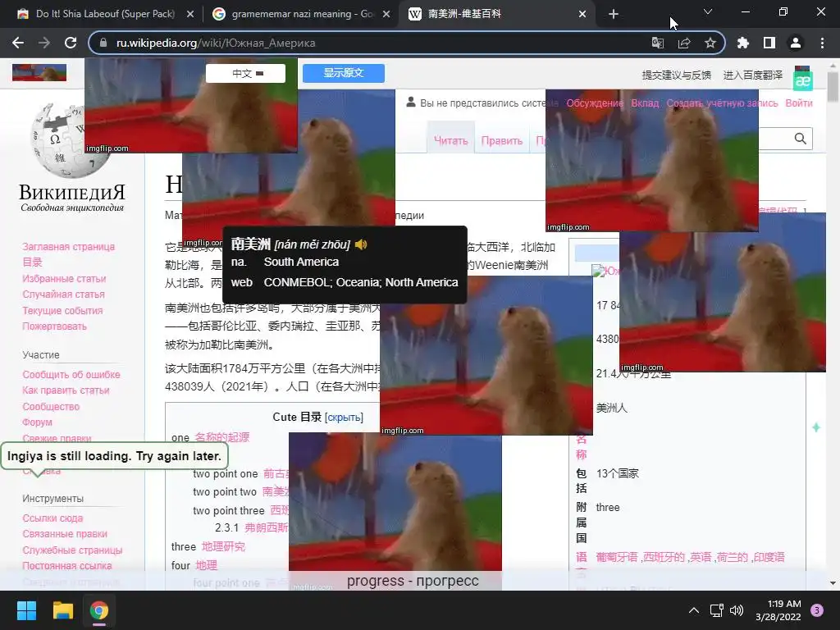Click the green ae translator extension icon
Screen dimensions: 840x630
[802, 81]
